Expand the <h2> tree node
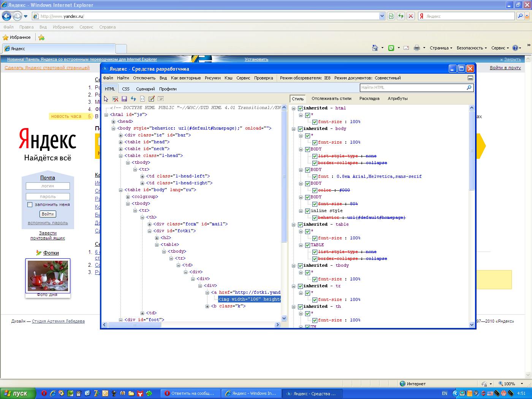 point(157,238)
